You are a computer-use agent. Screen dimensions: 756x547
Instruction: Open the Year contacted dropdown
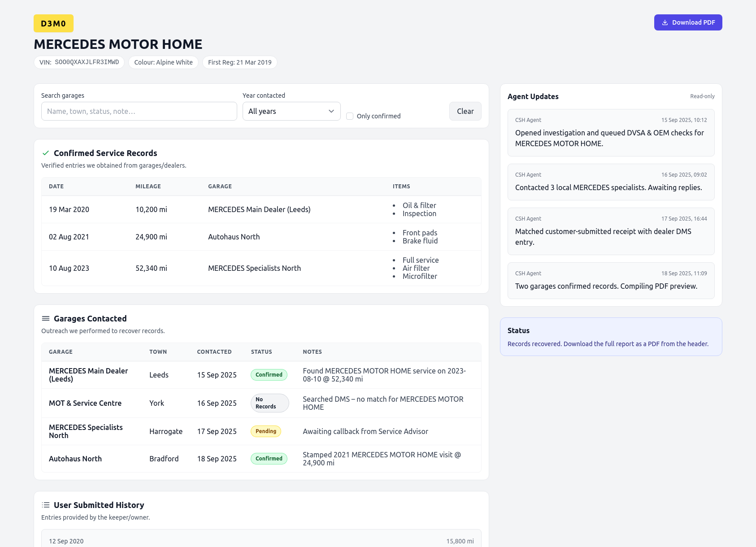[291, 111]
